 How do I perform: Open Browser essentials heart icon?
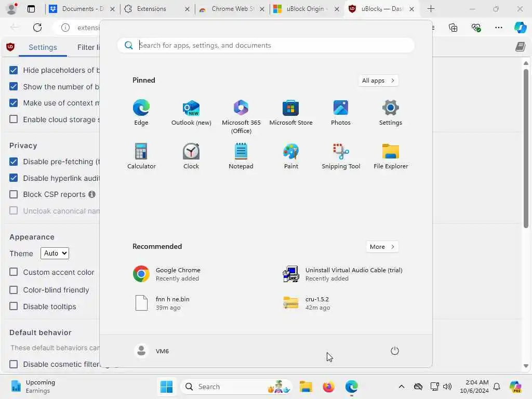click(x=476, y=28)
